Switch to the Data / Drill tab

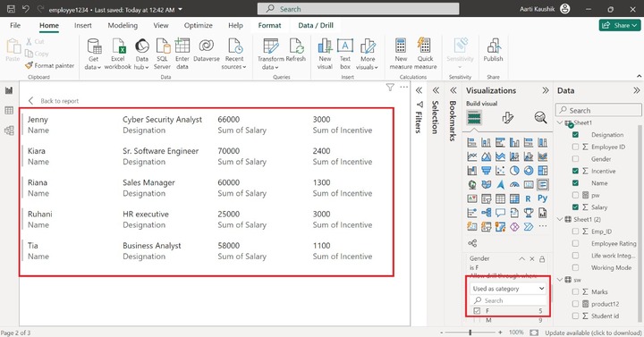316,25
